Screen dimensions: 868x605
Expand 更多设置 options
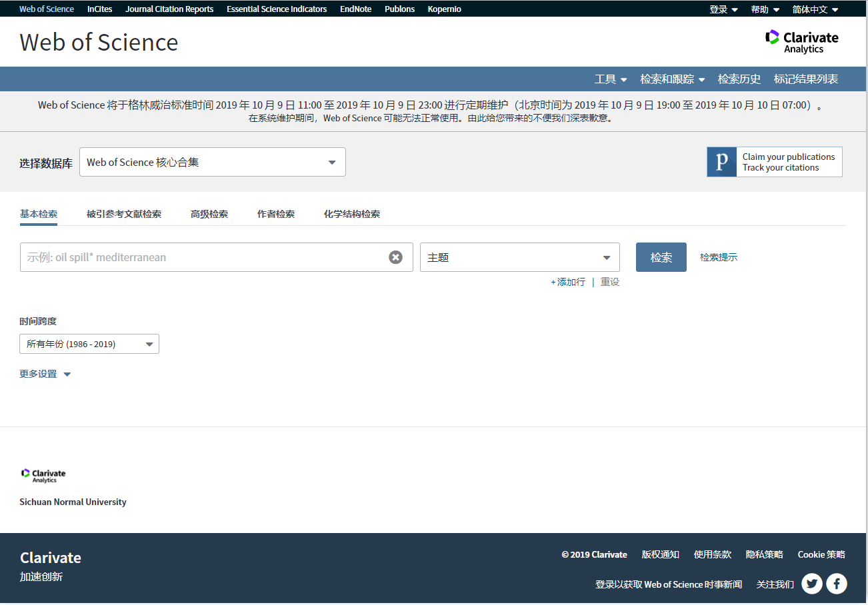point(45,374)
